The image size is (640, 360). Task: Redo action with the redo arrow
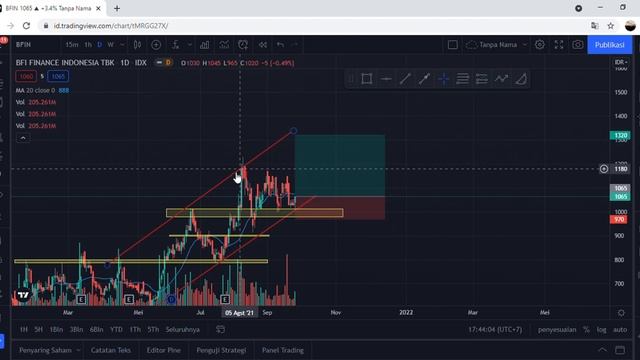click(296, 45)
